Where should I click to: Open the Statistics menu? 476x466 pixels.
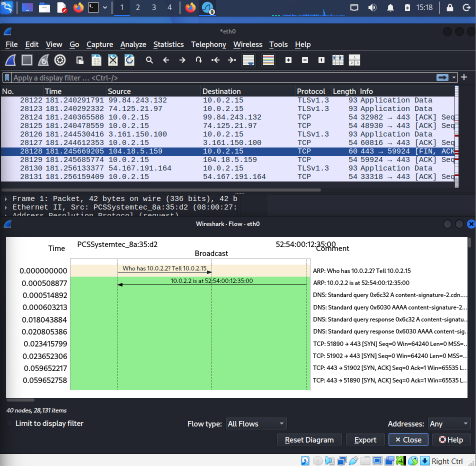tap(168, 44)
